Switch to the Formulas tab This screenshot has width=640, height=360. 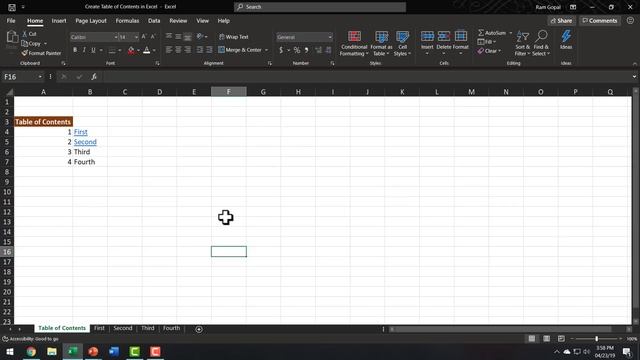point(127,21)
